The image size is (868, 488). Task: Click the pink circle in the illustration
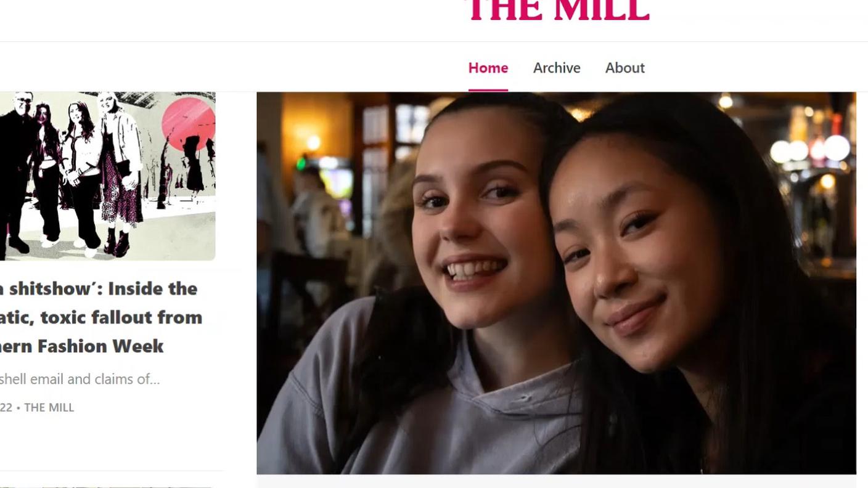pyautogui.click(x=188, y=123)
